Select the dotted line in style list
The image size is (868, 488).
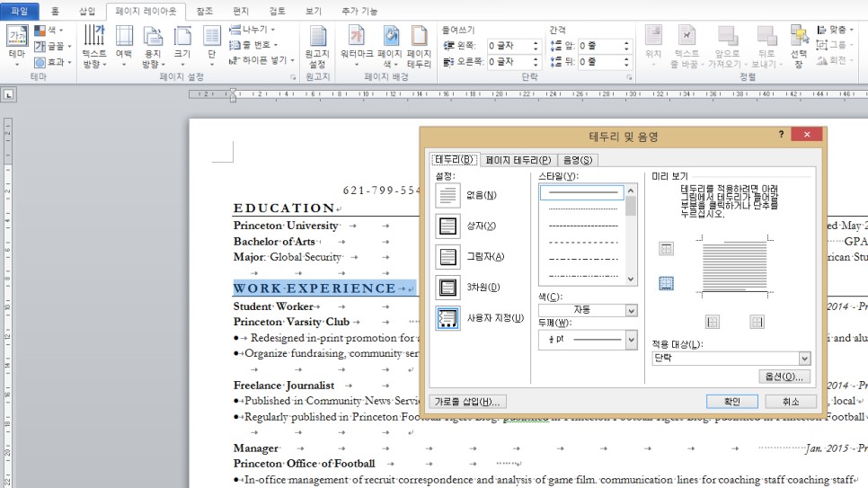click(583, 209)
